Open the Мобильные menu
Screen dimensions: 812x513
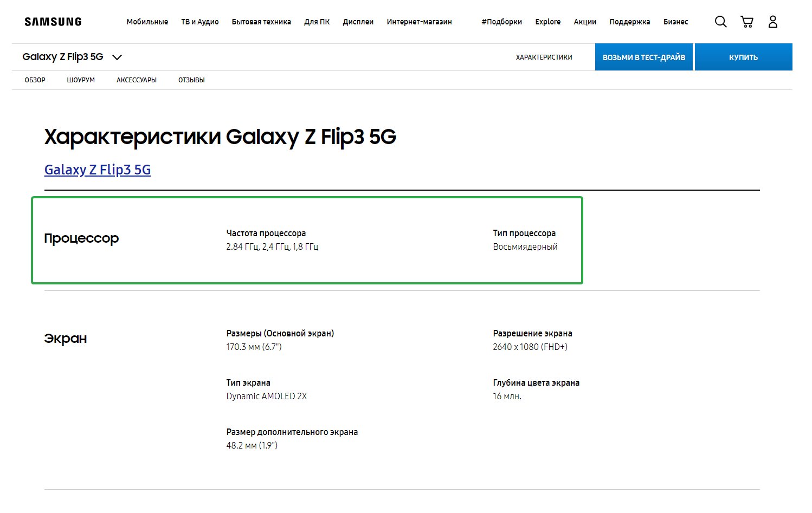(x=147, y=22)
